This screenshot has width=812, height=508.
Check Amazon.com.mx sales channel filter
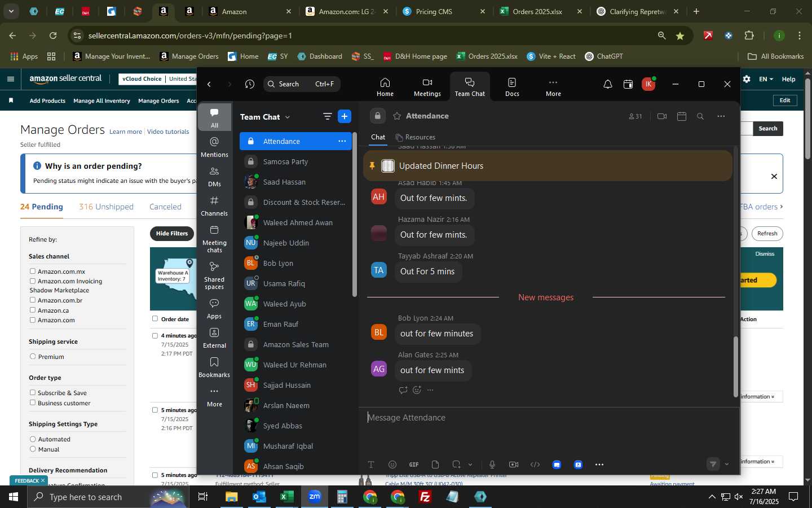click(33, 271)
